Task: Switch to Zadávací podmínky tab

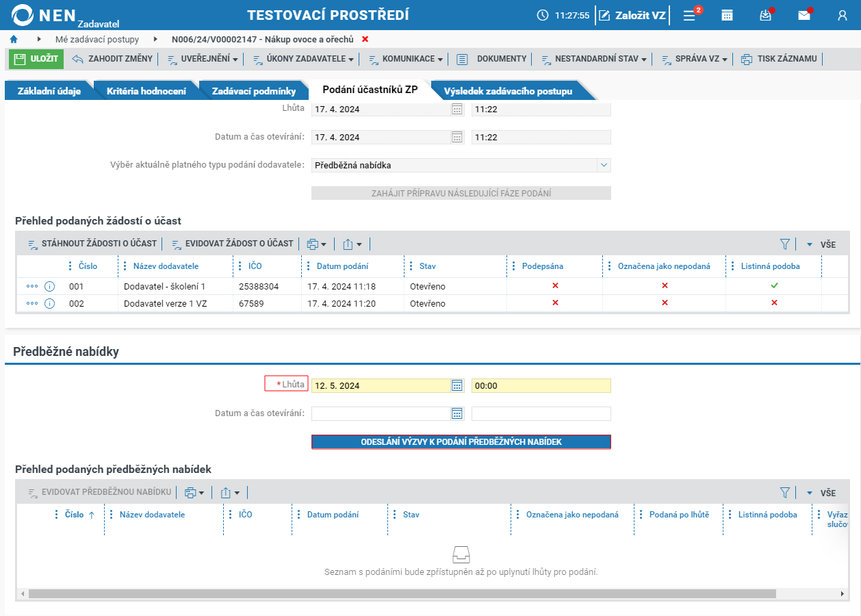Action: (x=254, y=90)
